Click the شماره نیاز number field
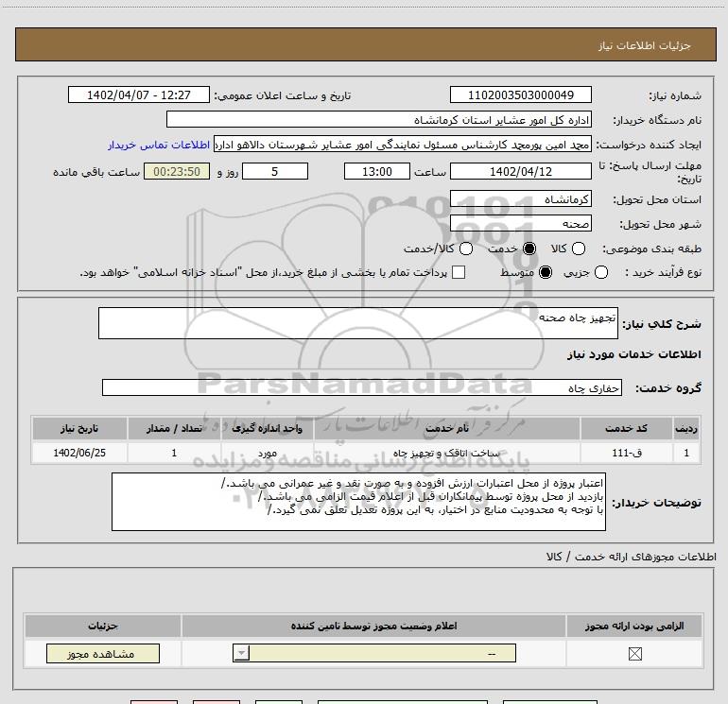Screen dimensions: 728x704 point(520,94)
